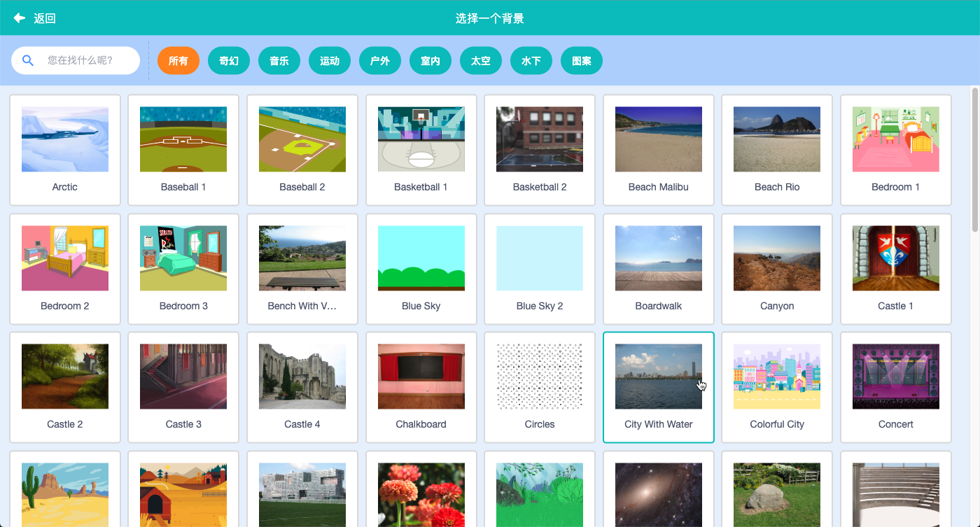Select the desert cactus backdrop thumbnail
The width and height of the screenshot is (980, 527).
tap(65, 494)
